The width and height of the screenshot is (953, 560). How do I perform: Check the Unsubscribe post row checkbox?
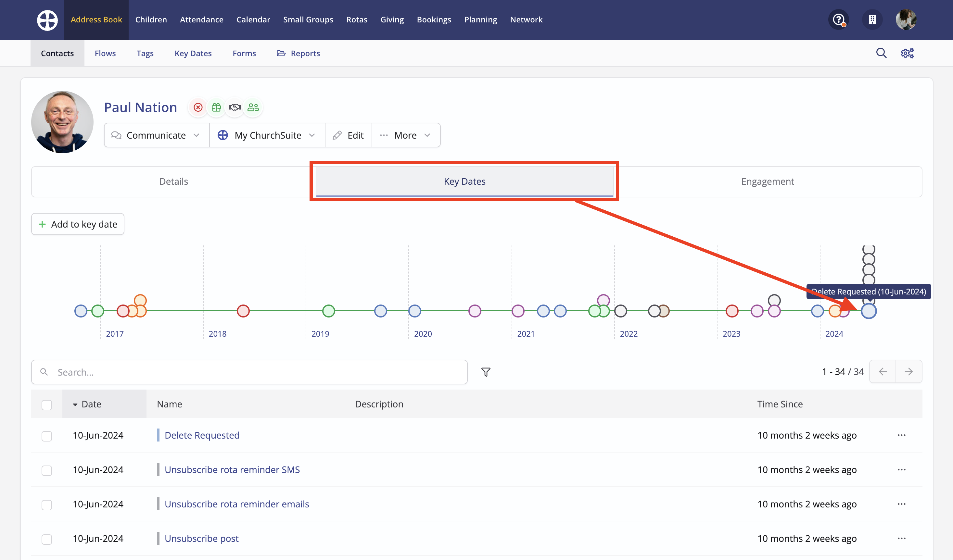(46, 539)
